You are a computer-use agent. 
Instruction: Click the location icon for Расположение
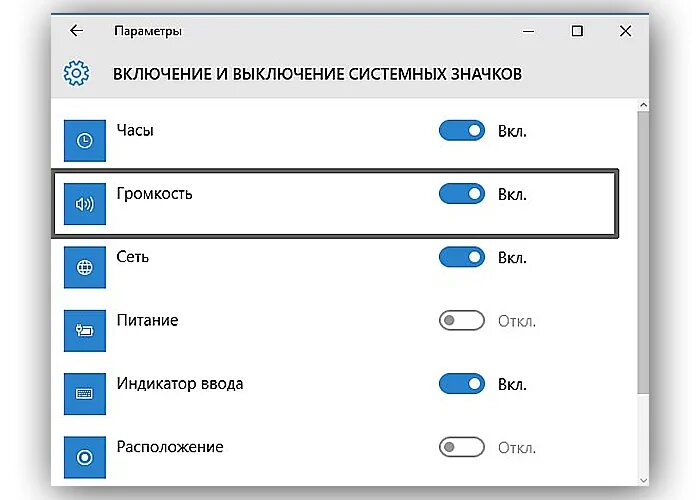point(85,456)
